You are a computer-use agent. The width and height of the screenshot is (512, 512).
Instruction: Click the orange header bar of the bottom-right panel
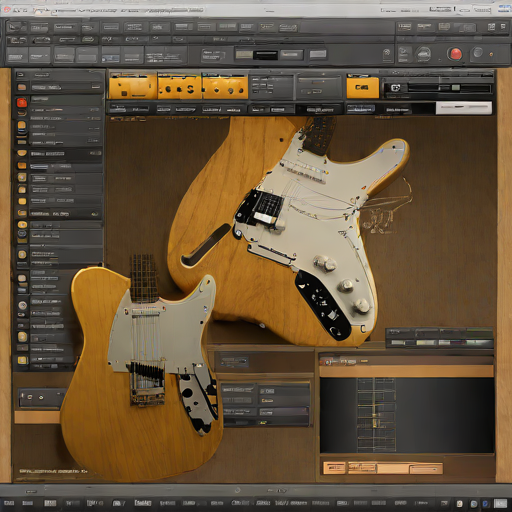406,371
